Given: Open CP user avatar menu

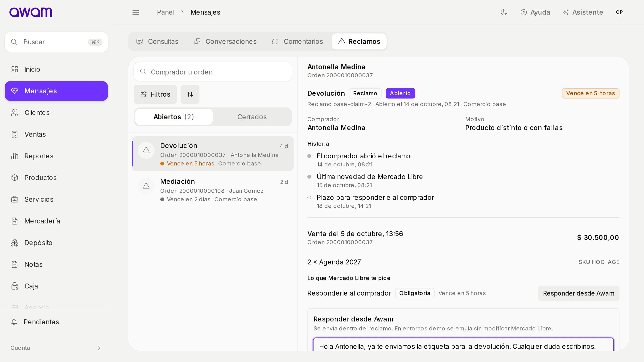Looking at the screenshot, I should [619, 12].
